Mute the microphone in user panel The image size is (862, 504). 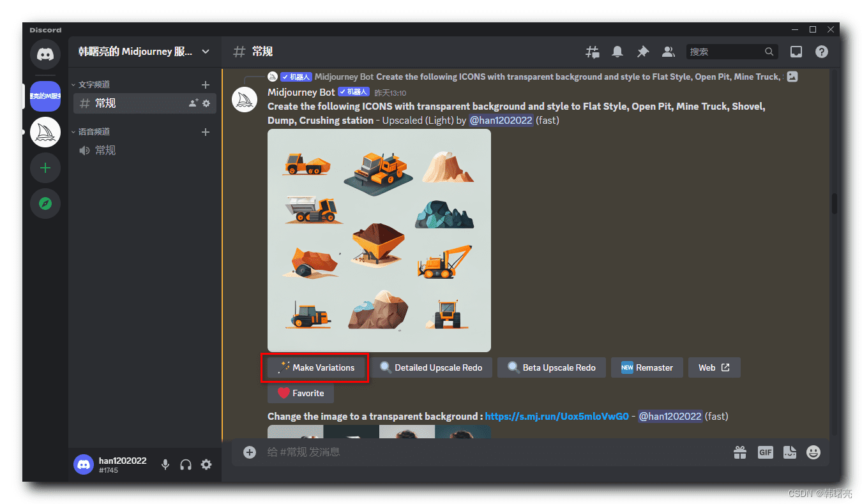pos(165,464)
